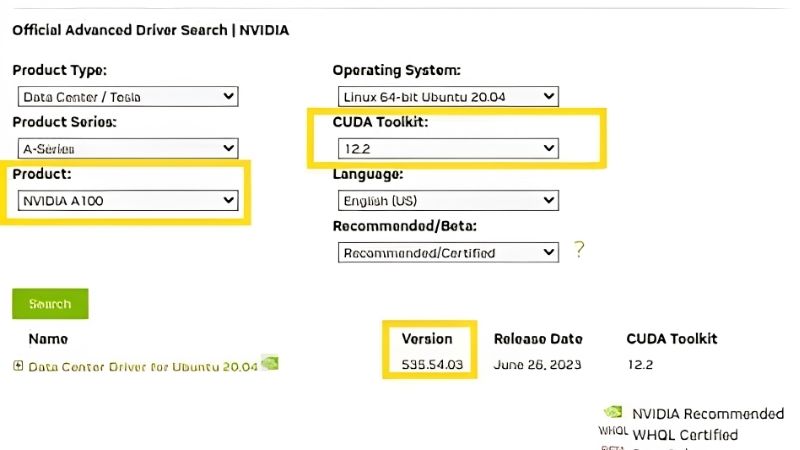Open Data Center Driver for Ubuntu 20.04 link
Image resolution: width=800 pixels, height=450 pixels.
pyautogui.click(x=143, y=367)
